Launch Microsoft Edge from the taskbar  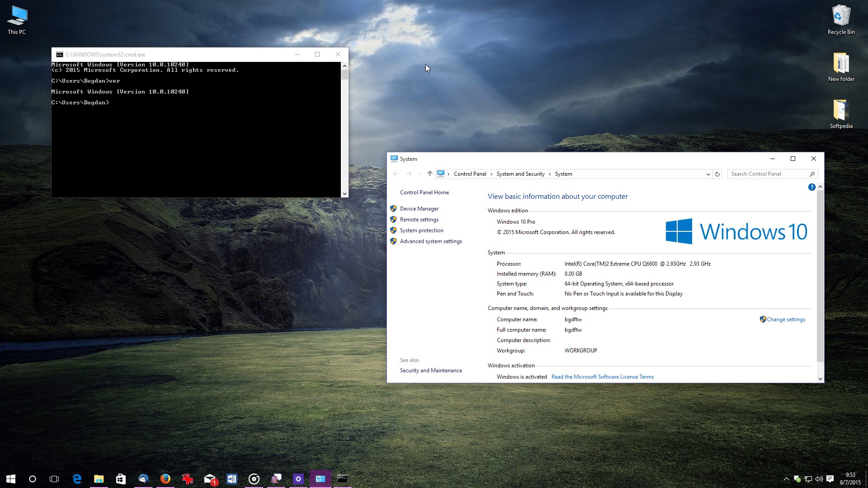77,479
